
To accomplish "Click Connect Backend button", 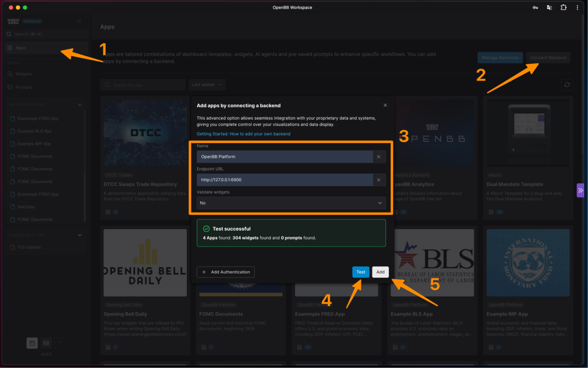I will click(x=548, y=58).
